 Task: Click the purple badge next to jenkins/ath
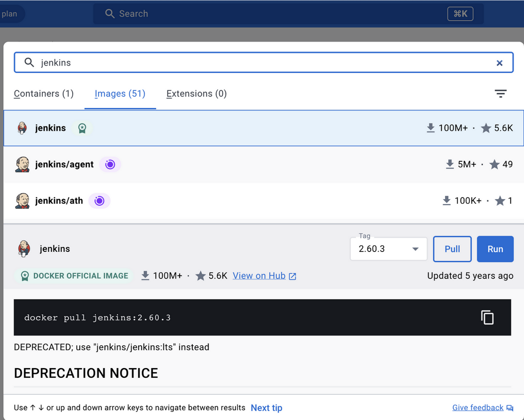pos(99,201)
